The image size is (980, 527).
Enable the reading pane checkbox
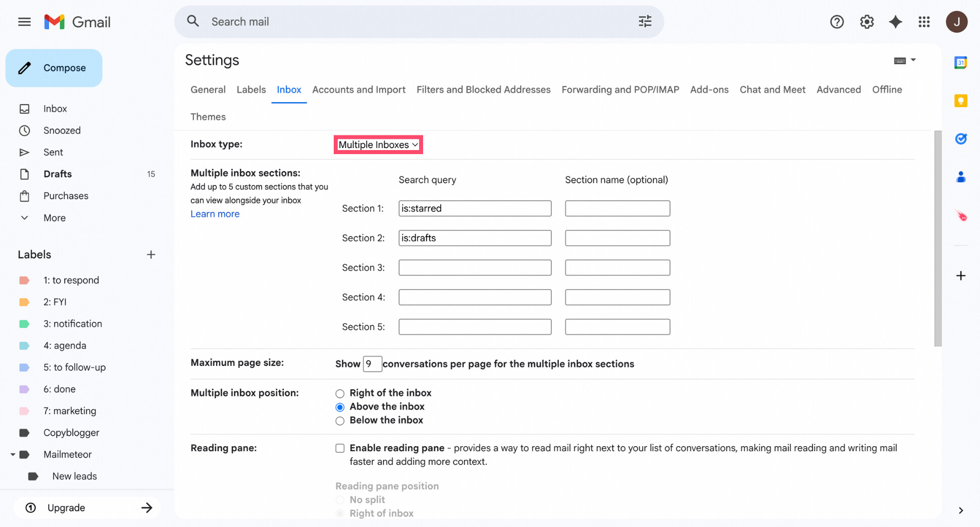[x=340, y=448]
